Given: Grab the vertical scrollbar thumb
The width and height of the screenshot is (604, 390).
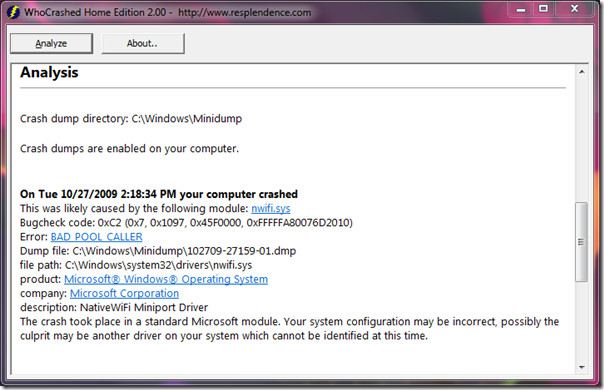Looking at the screenshot, I should [x=582, y=242].
